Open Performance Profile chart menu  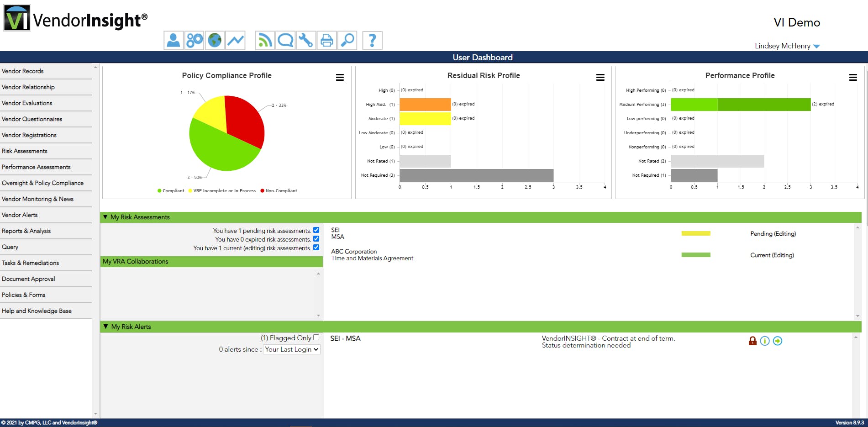(853, 78)
